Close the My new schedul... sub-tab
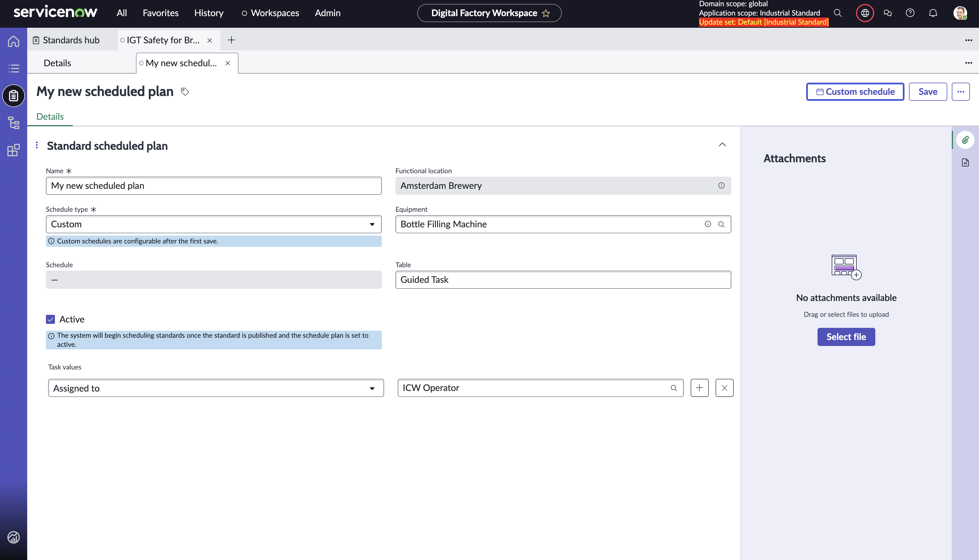The height and width of the screenshot is (560, 979). 228,63
